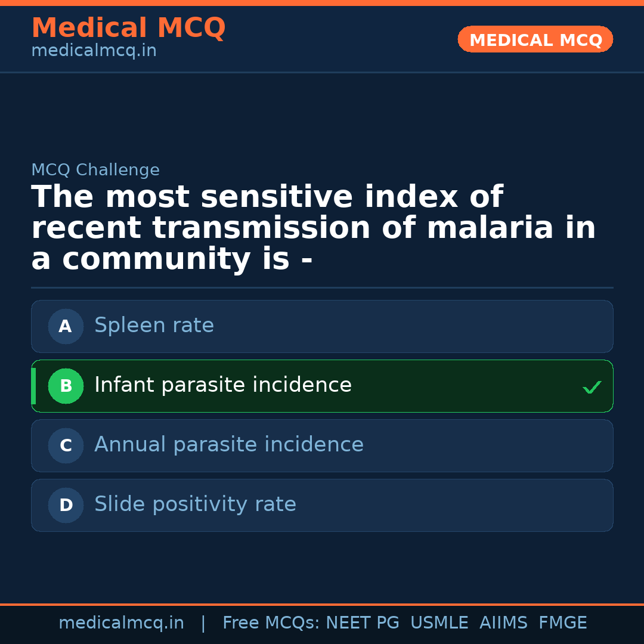Screen dimensions: 644x644
Task: Select the Spleen rate option
Action: (154, 326)
